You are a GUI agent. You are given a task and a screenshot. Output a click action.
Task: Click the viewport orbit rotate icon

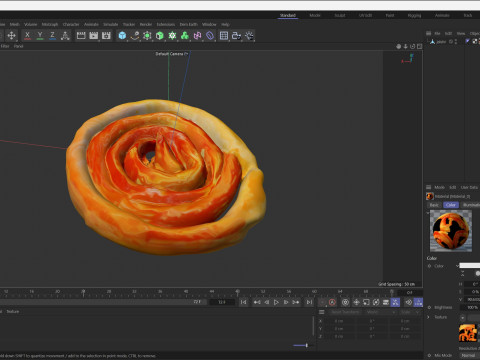pyautogui.click(x=413, y=46)
